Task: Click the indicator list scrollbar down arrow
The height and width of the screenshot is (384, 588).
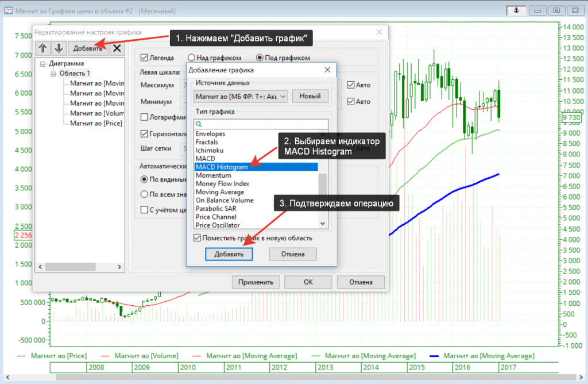Action: click(323, 224)
